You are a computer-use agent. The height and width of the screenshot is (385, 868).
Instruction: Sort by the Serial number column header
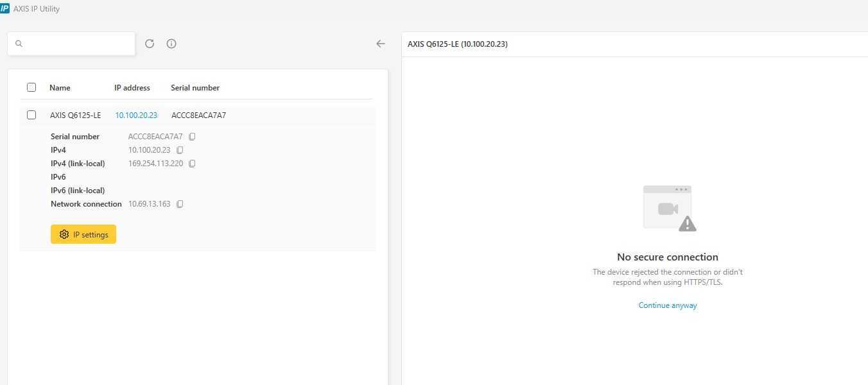coord(195,88)
